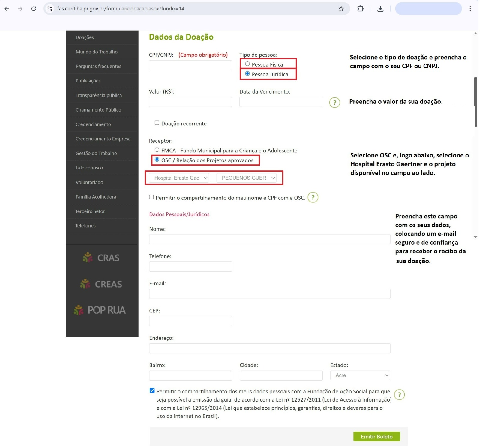
Task: Open the browser downloads icon
Action: coord(380,9)
